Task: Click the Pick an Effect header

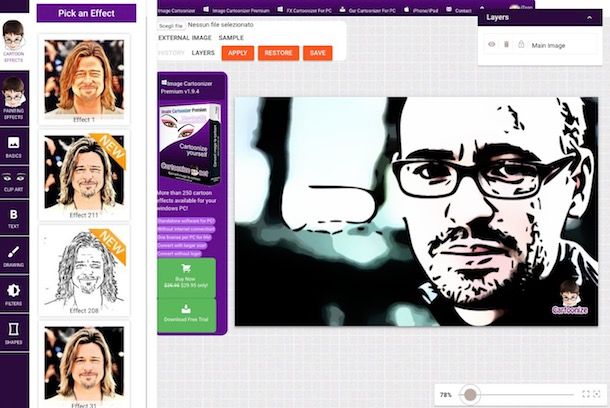Action: (86, 13)
